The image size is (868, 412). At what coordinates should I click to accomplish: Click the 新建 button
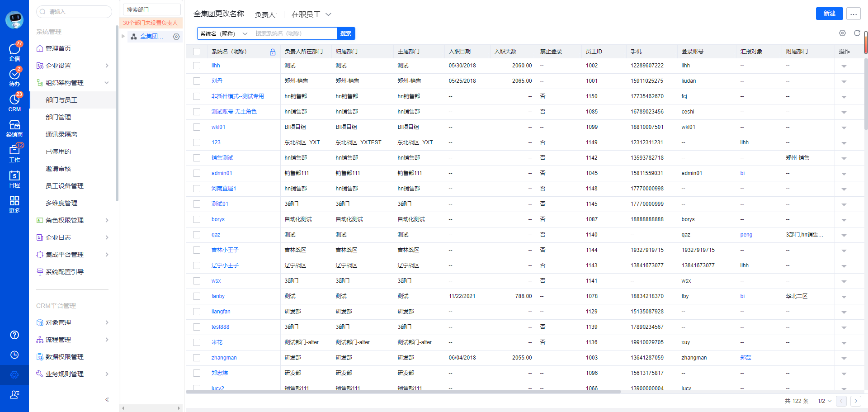(830, 14)
